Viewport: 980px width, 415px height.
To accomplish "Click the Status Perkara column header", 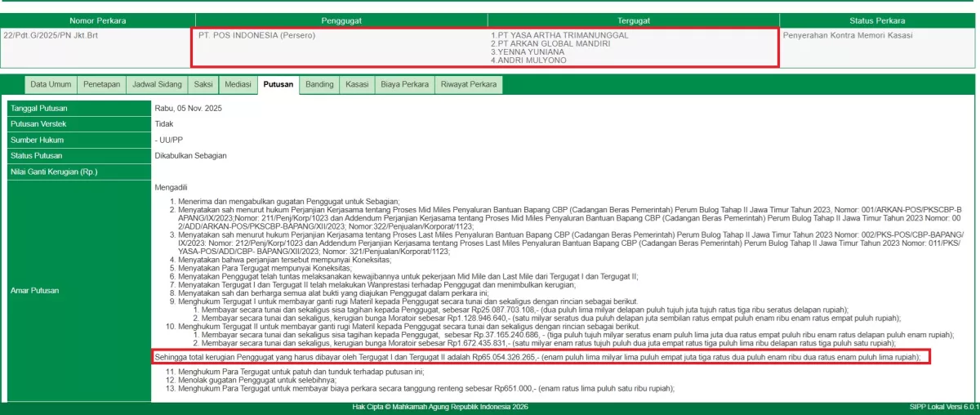I will 878,20.
